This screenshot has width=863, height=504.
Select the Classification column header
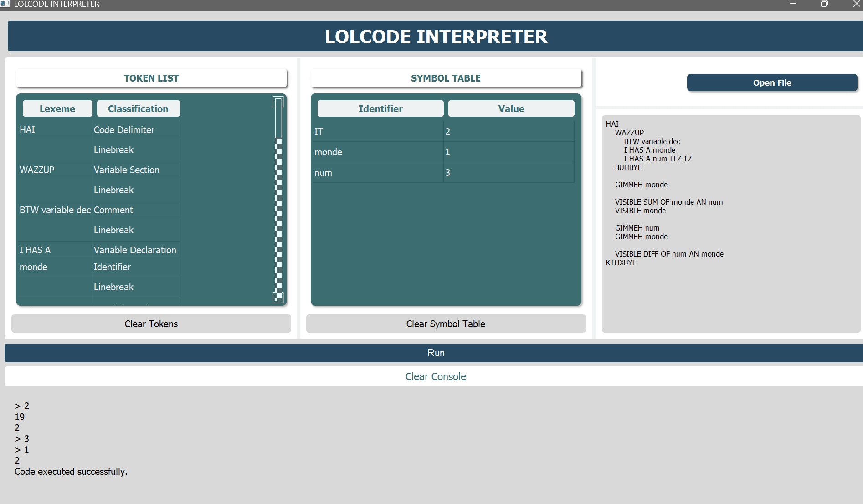tap(138, 108)
